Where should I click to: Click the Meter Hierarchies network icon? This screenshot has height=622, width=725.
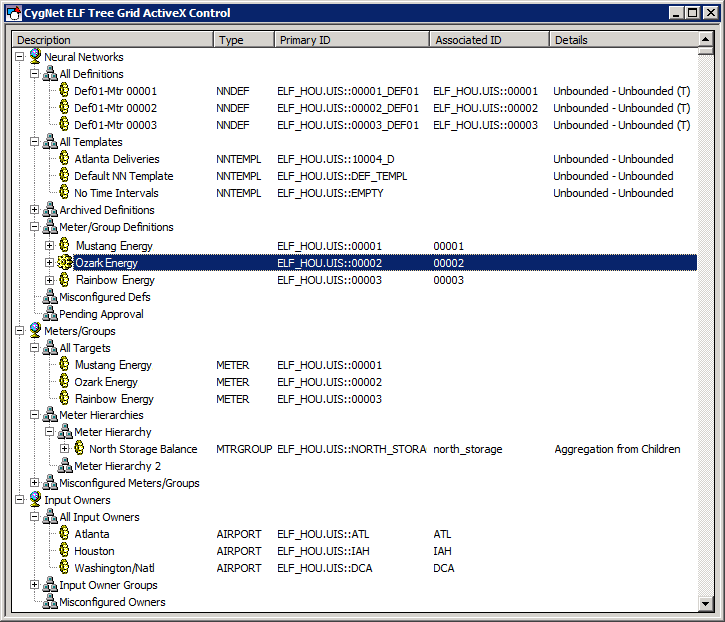pyautogui.click(x=50, y=415)
